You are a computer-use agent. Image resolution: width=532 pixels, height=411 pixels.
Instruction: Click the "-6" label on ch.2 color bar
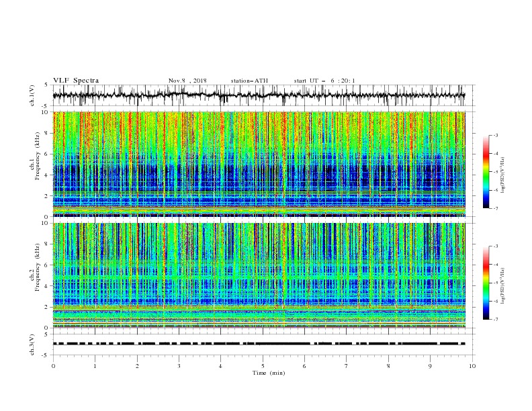coord(496,301)
